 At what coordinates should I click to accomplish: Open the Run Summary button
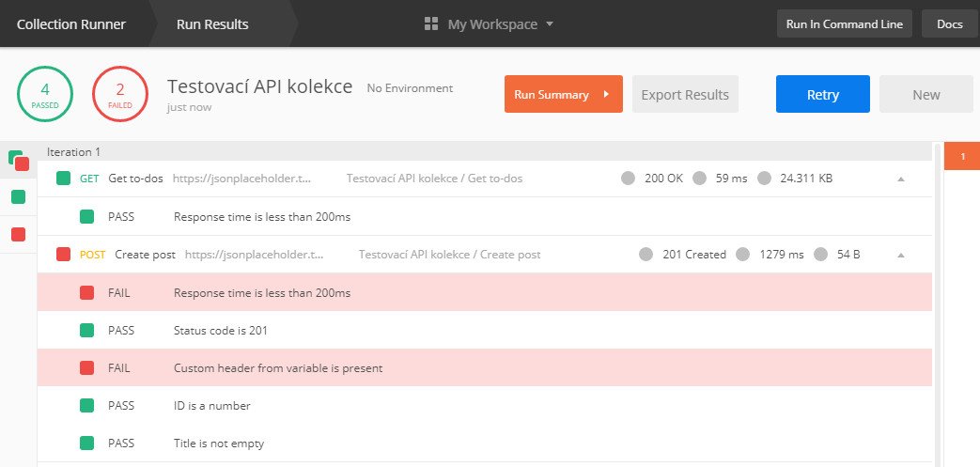coord(563,94)
